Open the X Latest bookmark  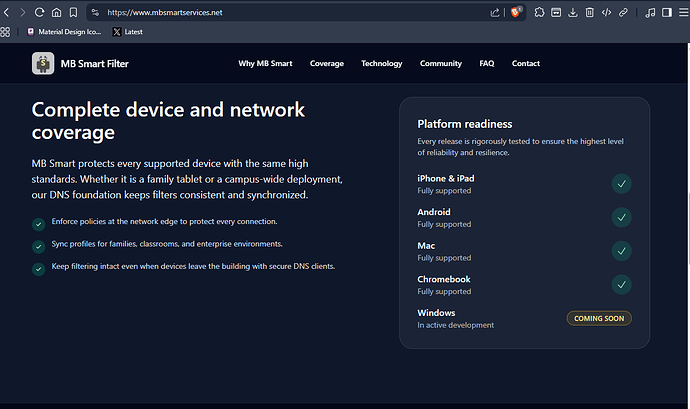click(128, 32)
